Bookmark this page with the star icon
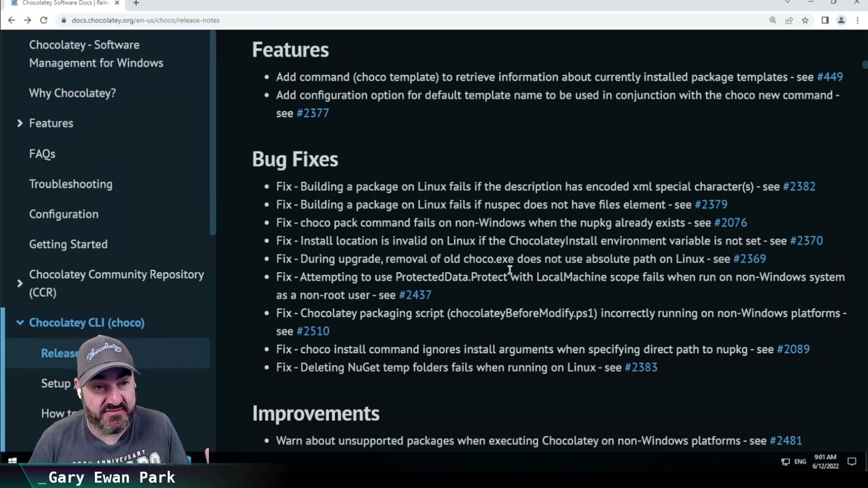 click(805, 20)
